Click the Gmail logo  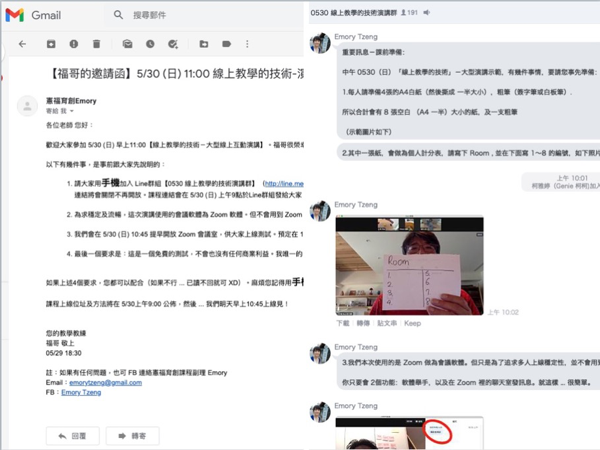pos(33,15)
